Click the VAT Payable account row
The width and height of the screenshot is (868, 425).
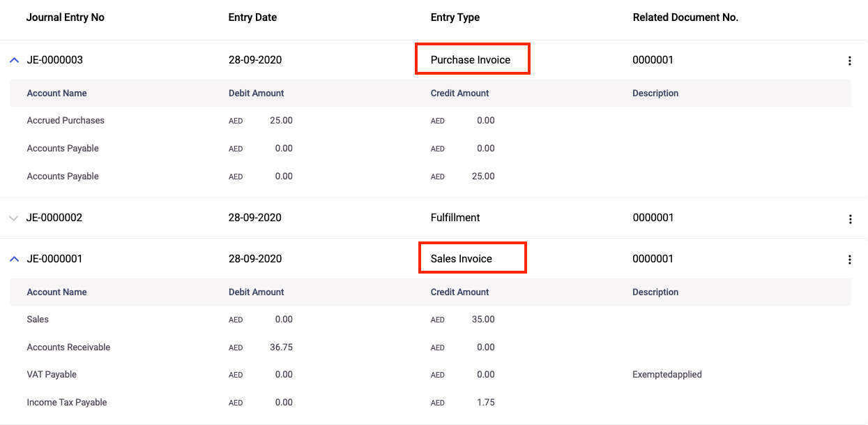[52, 375]
